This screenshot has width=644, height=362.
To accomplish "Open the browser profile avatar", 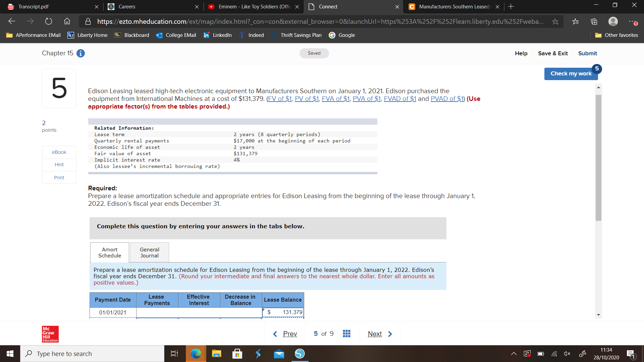I will 613,21.
